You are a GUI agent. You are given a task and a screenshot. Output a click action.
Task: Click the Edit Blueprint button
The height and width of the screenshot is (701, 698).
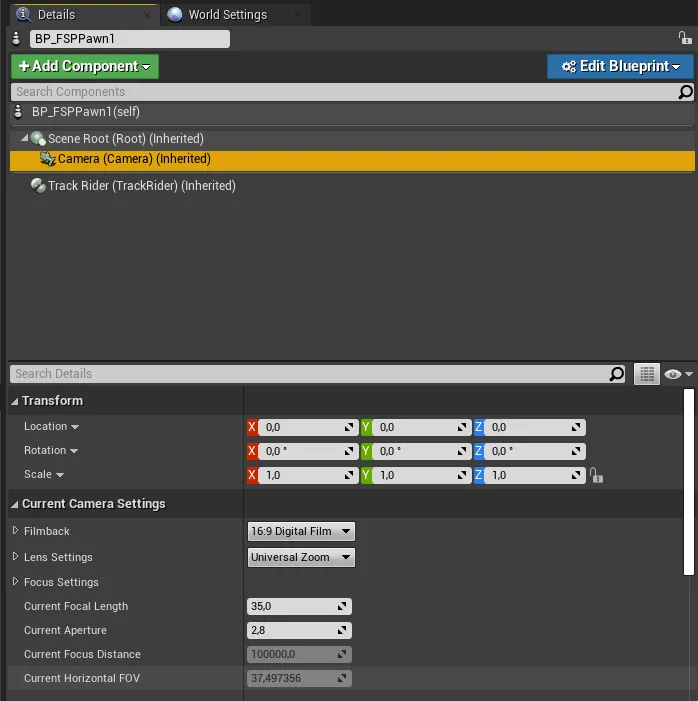620,66
